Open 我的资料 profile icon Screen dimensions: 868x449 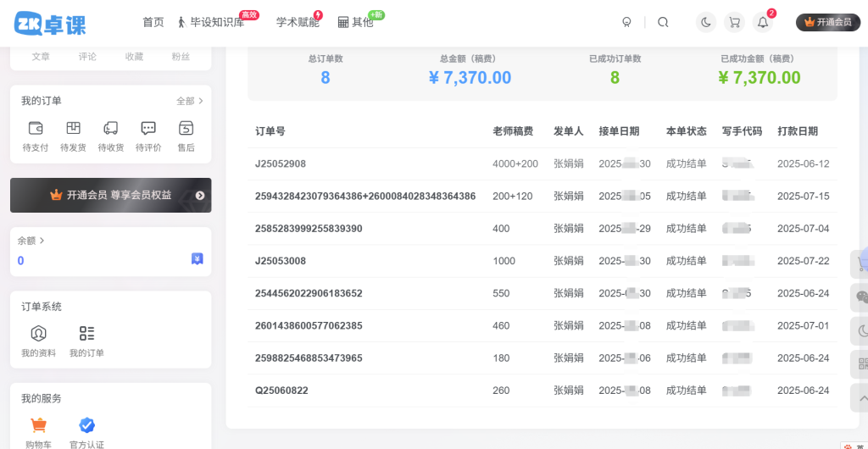pyautogui.click(x=39, y=334)
